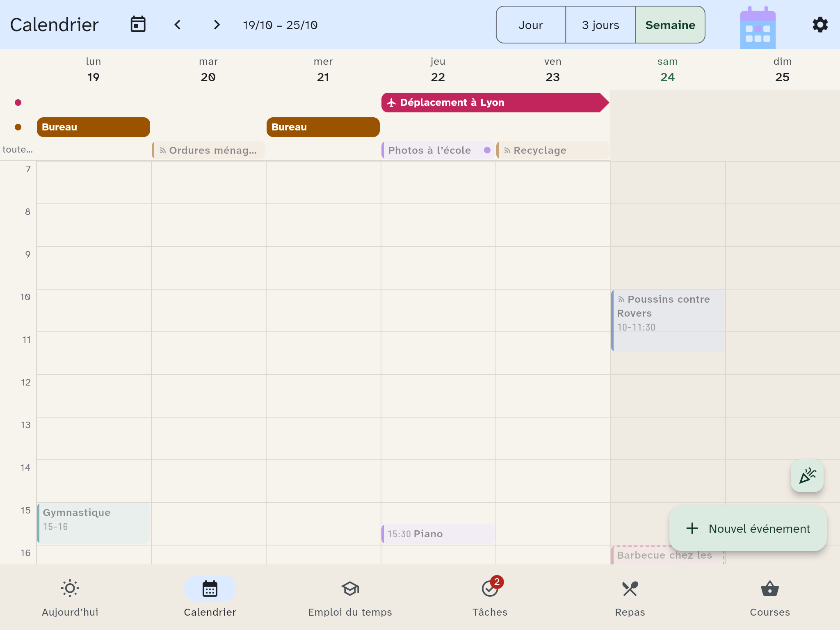Open Ordures ménagères all-day event
The height and width of the screenshot is (630, 840).
point(208,150)
